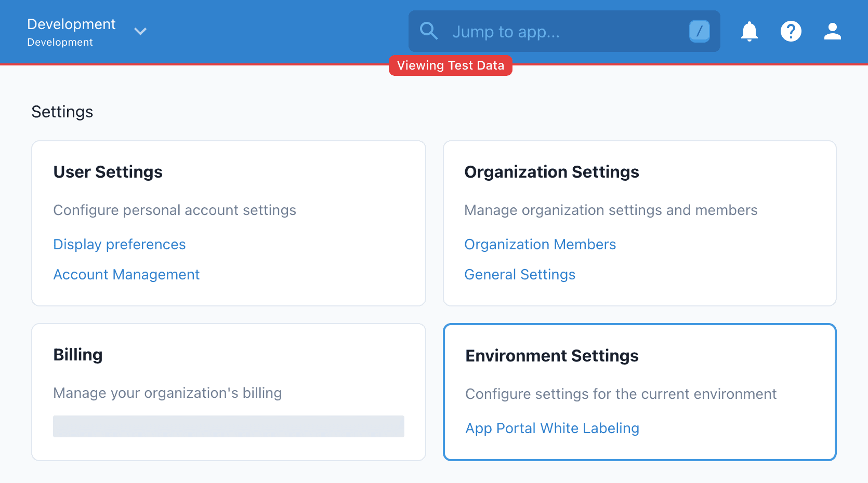This screenshot has width=868, height=483.
Task: Open Organization Members page
Action: pyautogui.click(x=540, y=244)
